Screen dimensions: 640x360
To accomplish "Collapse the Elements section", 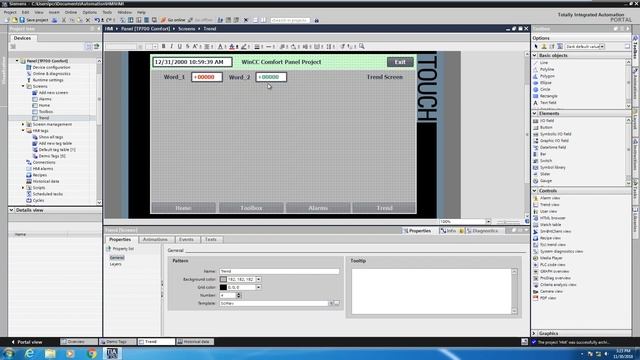I will [535, 113].
